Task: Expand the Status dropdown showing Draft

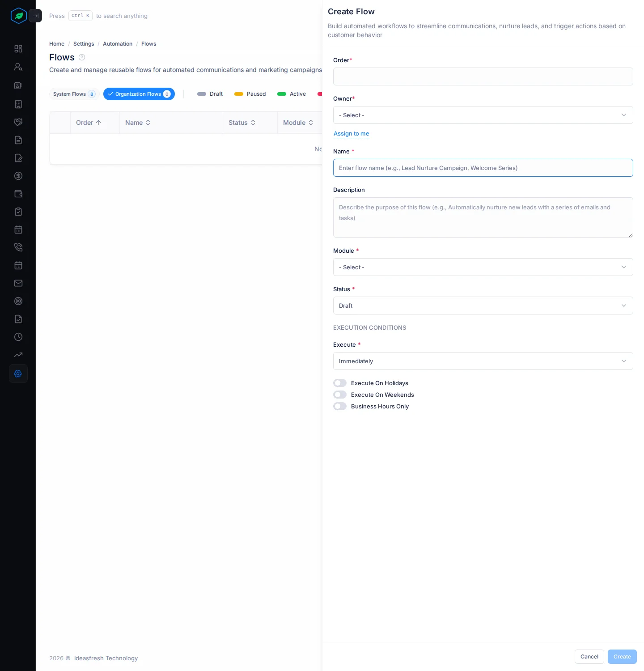Action: pos(483,306)
